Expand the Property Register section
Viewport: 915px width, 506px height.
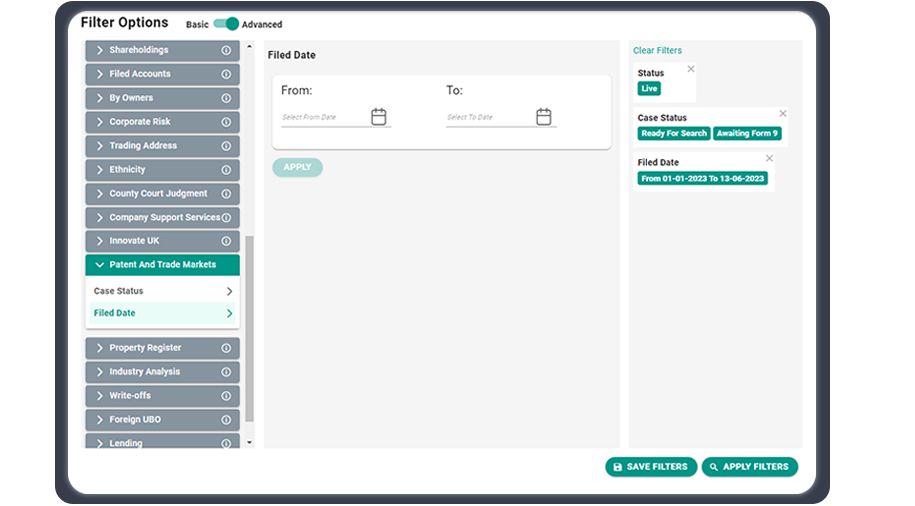[162, 348]
